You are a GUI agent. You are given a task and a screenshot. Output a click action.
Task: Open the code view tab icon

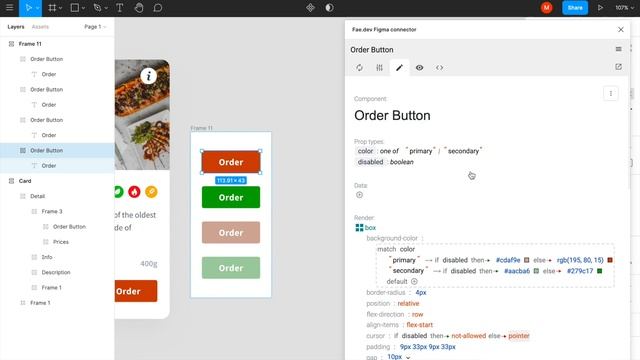coord(439,68)
